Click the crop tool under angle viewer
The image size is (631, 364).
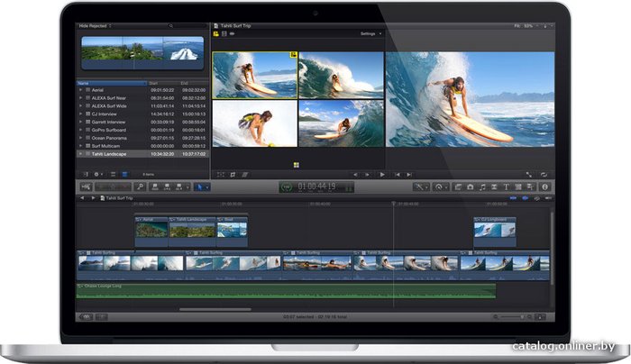coord(233,175)
